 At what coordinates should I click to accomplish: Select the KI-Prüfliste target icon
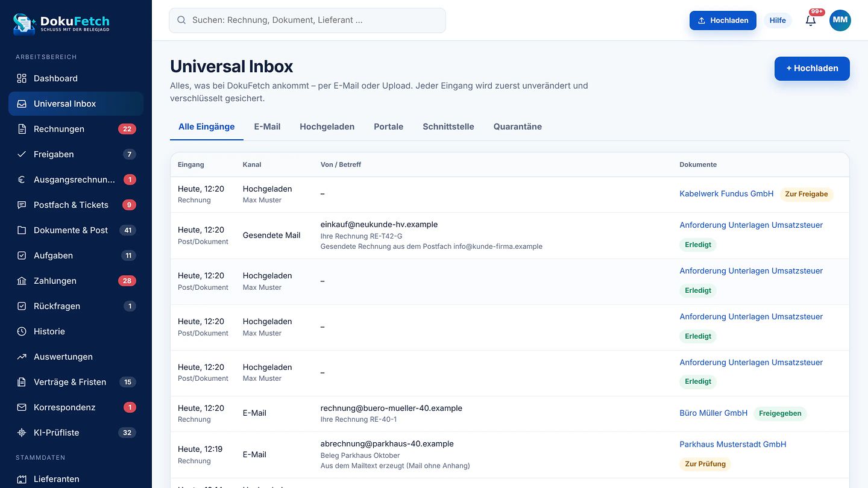click(x=22, y=433)
